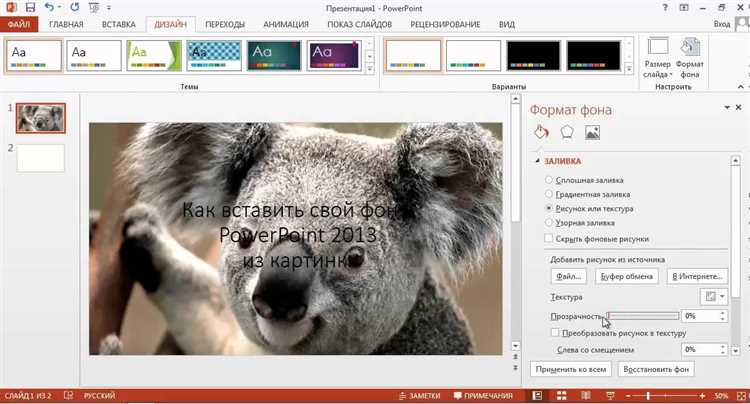Switch to Reading view icon
Viewport: 750px width, 404px height.
tap(585, 396)
